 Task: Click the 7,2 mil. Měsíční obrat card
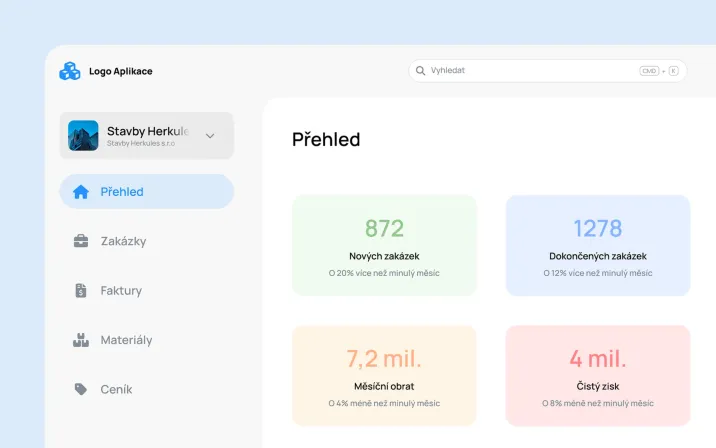384,375
